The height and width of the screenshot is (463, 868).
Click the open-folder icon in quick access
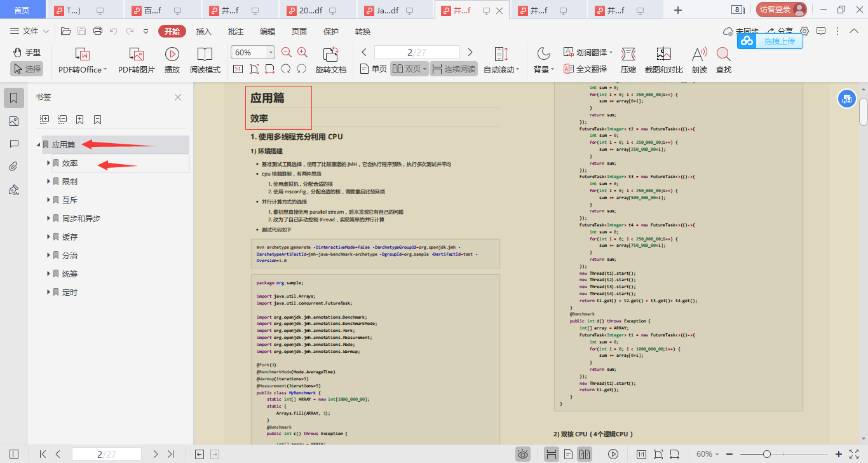click(65, 31)
